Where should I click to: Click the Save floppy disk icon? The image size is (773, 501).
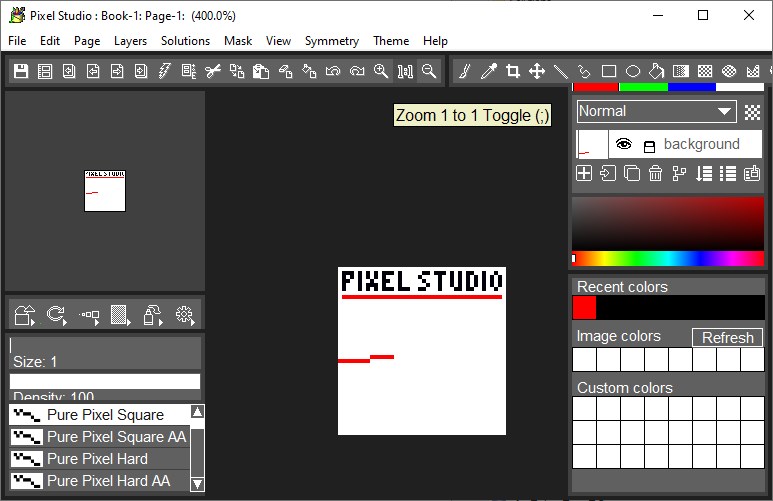[21, 72]
